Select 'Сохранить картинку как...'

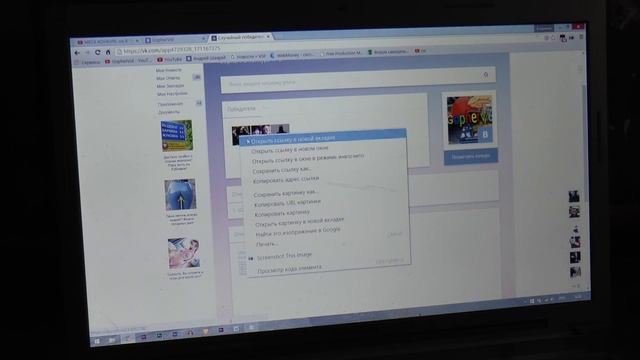point(285,193)
